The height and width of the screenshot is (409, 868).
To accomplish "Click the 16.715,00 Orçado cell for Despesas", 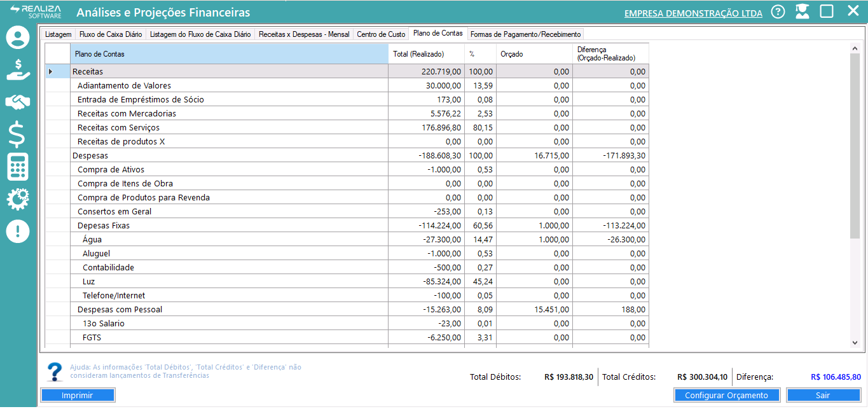I will tap(534, 156).
